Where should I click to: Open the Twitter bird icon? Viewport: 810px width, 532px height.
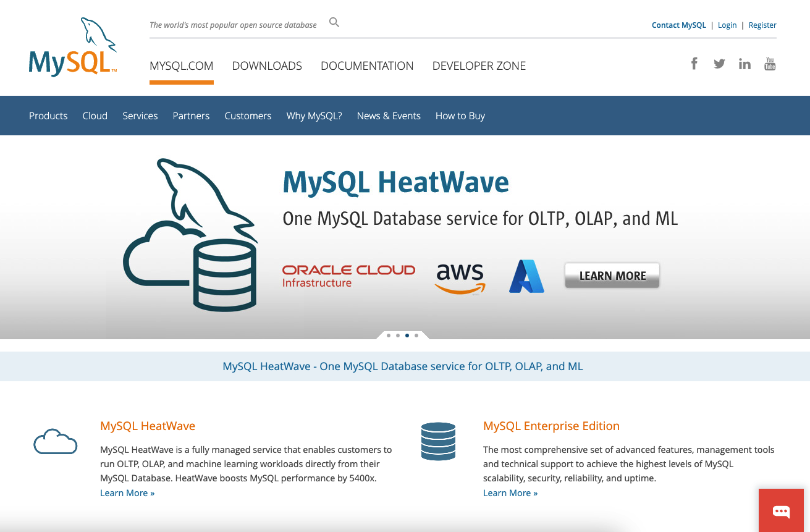(719, 64)
